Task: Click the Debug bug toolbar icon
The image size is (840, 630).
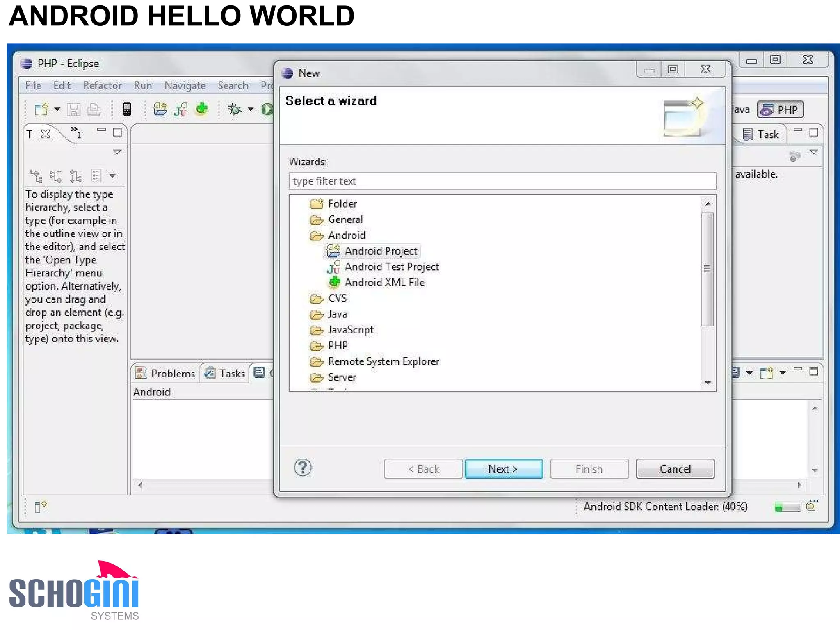Action: [235, 109]
